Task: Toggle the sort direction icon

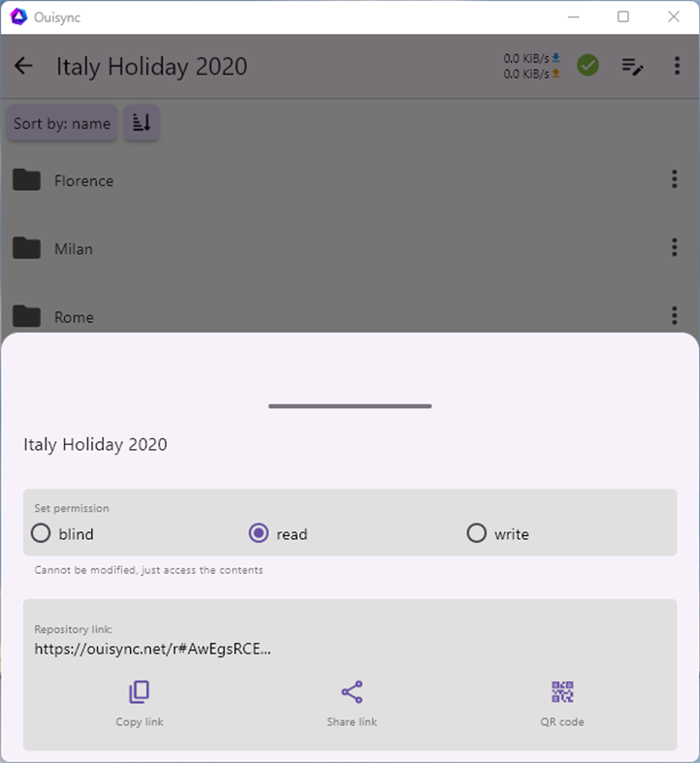Action: (142, 123)
